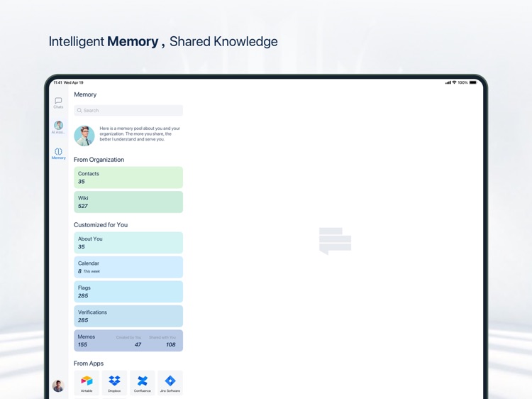Select Shared with You count 108
The image size is (532, 399).
coord(171,344)
